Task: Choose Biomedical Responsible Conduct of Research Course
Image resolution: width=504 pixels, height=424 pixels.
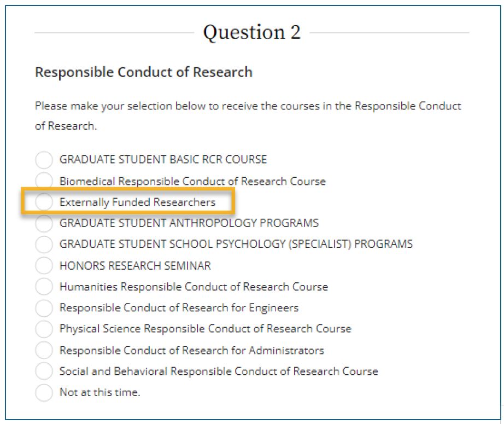Action: (44, 181)
